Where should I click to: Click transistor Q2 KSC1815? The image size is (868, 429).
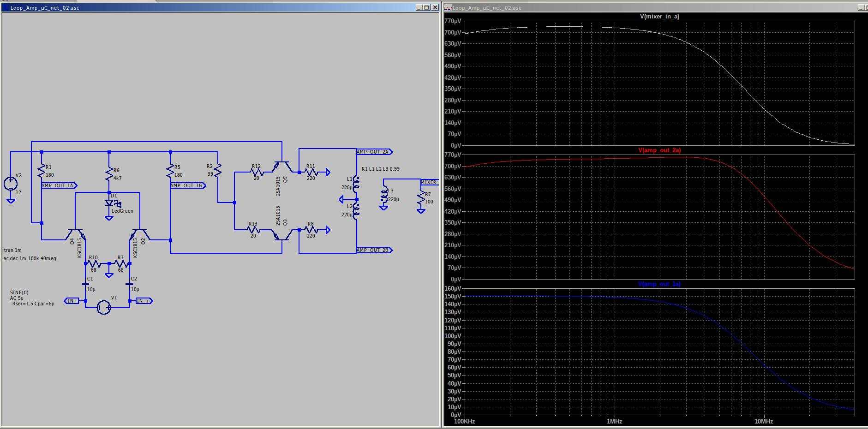coord(140,234)
